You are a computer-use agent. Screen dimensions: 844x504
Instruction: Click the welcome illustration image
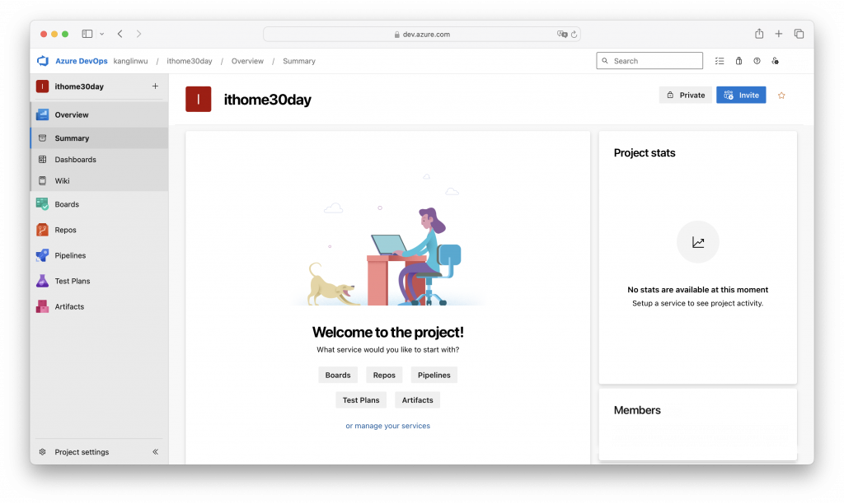387,240
